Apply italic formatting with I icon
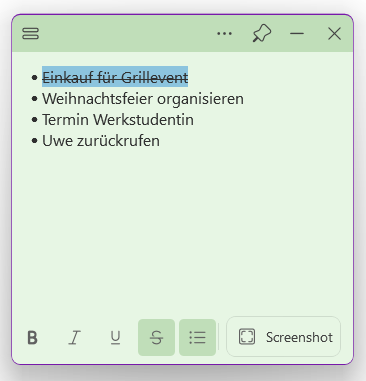The image size is (366, 381). [x=74, y=337]
